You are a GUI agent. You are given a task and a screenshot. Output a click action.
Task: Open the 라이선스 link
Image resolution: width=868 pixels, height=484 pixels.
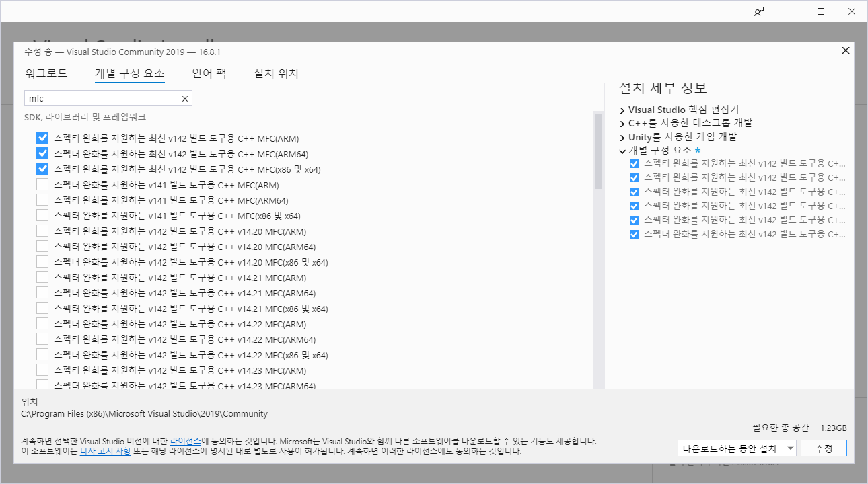tap(186, 441)
